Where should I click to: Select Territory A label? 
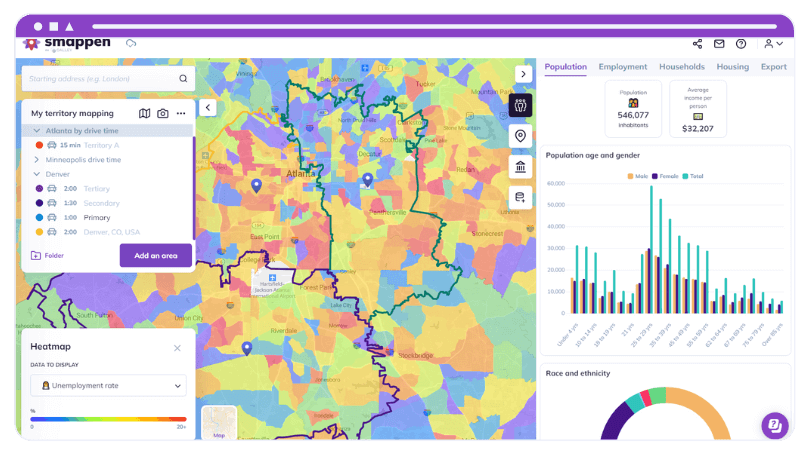(102, 145)
